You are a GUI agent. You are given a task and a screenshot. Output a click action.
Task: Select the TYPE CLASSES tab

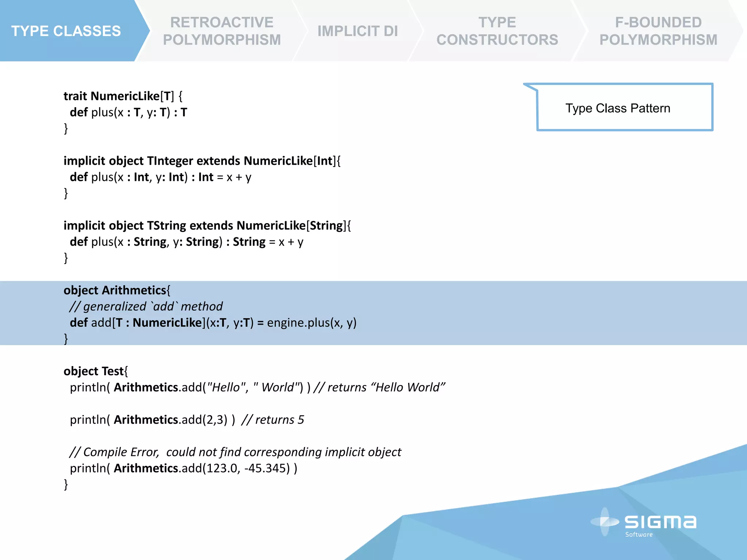pos(66,31)
